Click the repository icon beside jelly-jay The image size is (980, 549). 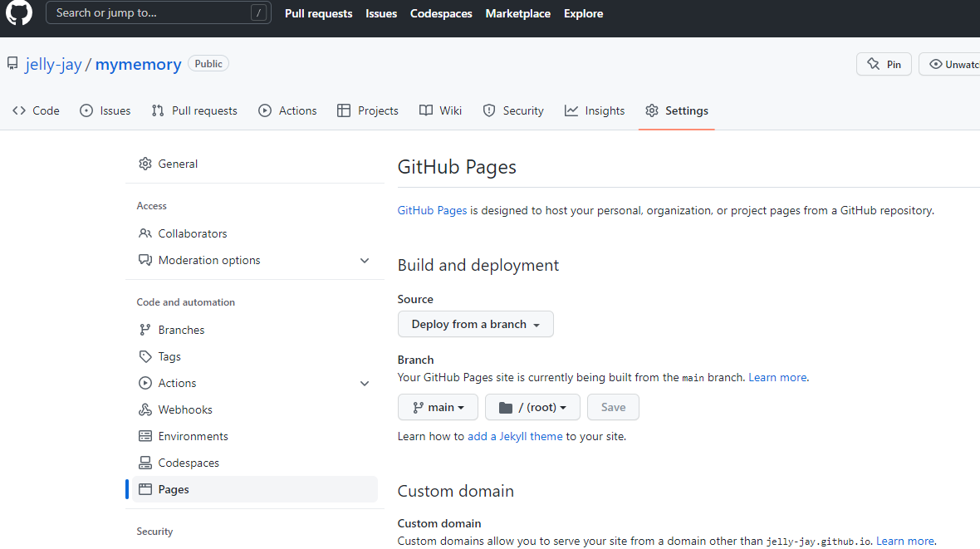(x=12, y=63)
